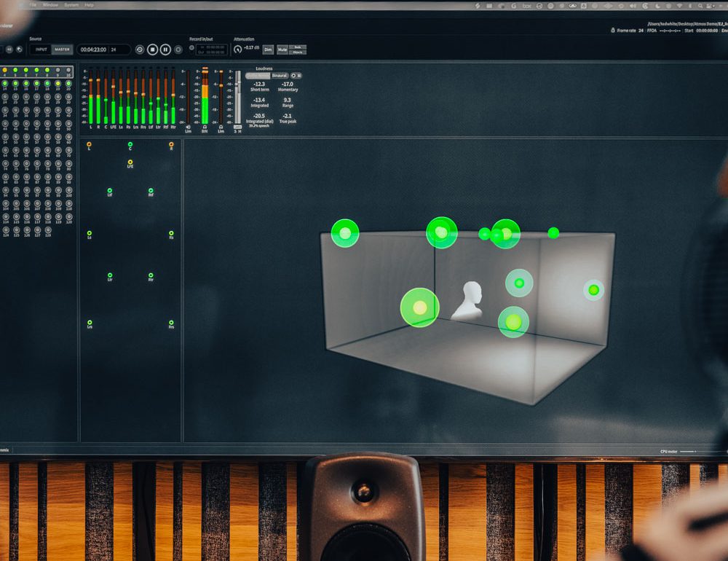728x561 pixels.
Task: Click the macOS volume menu bar icon
Action: [x=633, y=6]
